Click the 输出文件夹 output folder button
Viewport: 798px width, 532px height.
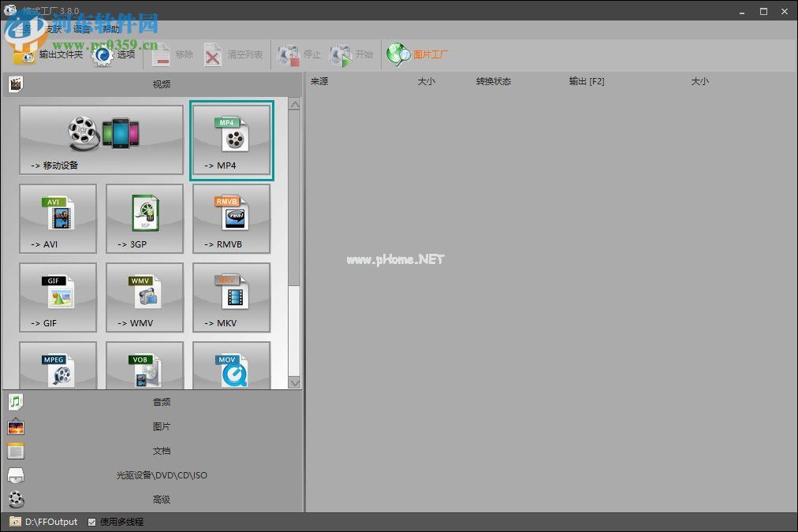pyautogui.click(x=49, y=54)
